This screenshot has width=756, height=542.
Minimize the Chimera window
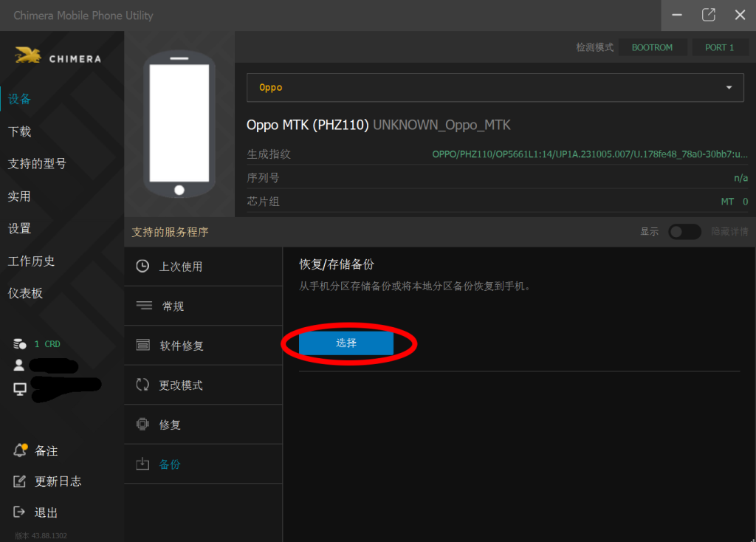tap(677, 15)
